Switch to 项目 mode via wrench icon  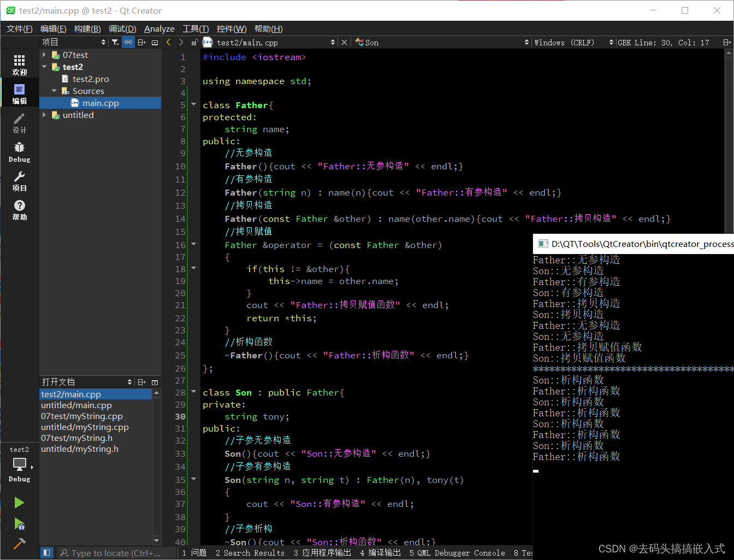19,180
